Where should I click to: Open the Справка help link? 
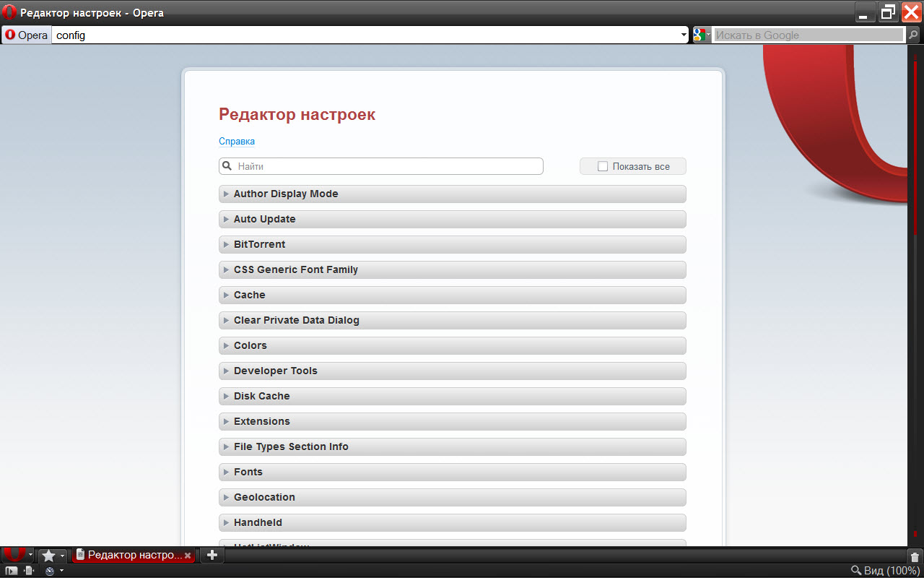(237, 142)
